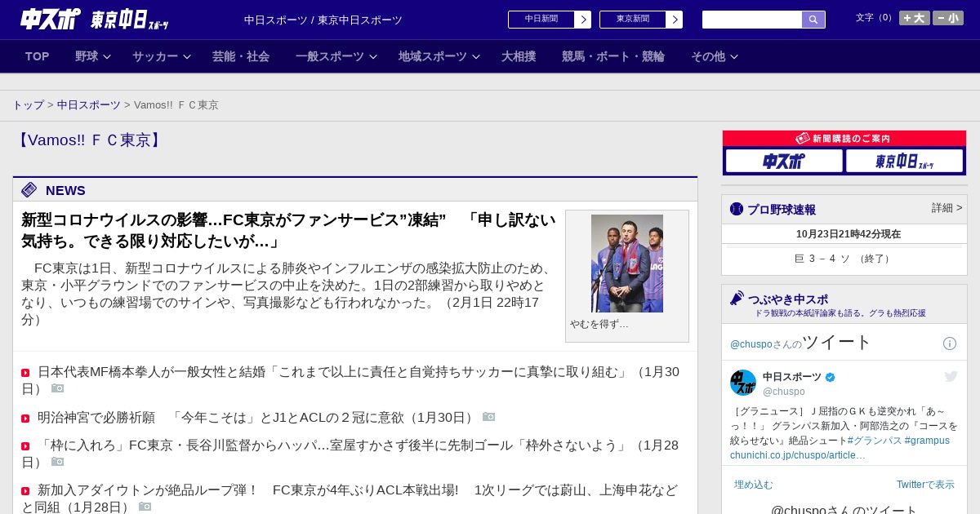980x514 pixels.
Task: Click the Twitter info icon
Action: click(950, 343)
